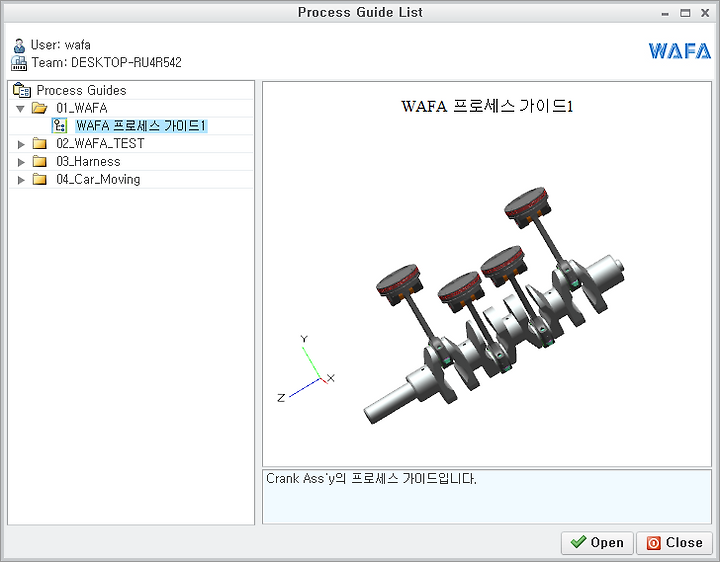Click the folder icon of 03_Harness
The width and height of the screenshot is (720, 562).
click(39, 162)
